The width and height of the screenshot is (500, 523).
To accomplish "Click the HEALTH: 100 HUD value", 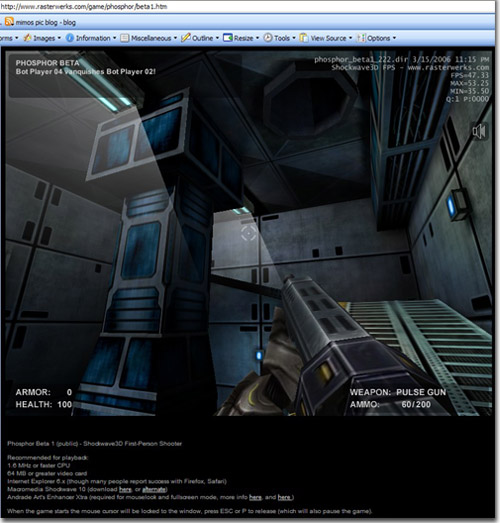I will (x=44, y=405).
